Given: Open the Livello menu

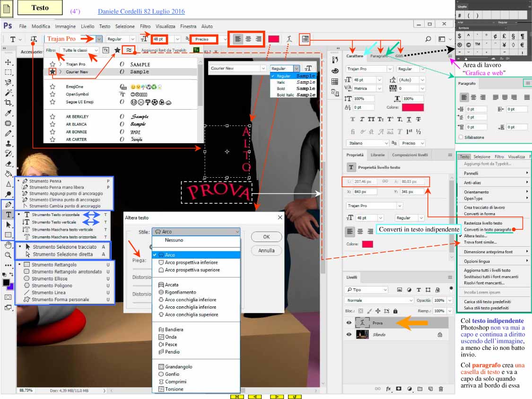Looking at the screenshot, I should pos(87,26).
